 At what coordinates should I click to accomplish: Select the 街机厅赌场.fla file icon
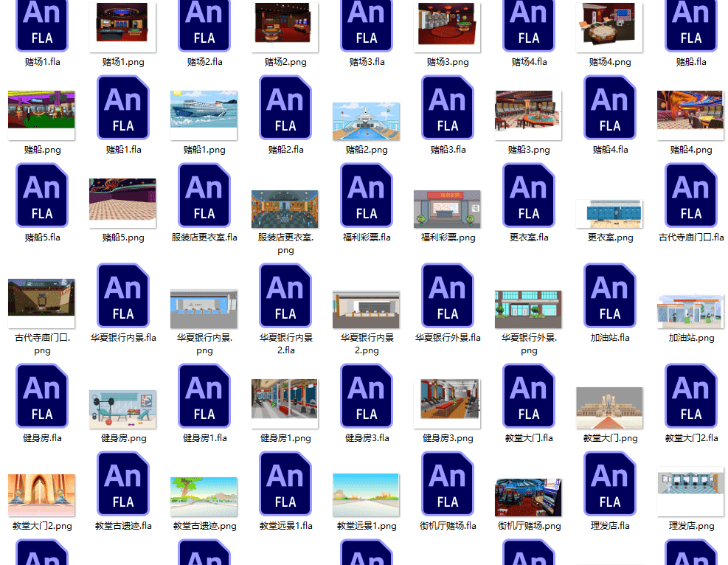(448, 484)
